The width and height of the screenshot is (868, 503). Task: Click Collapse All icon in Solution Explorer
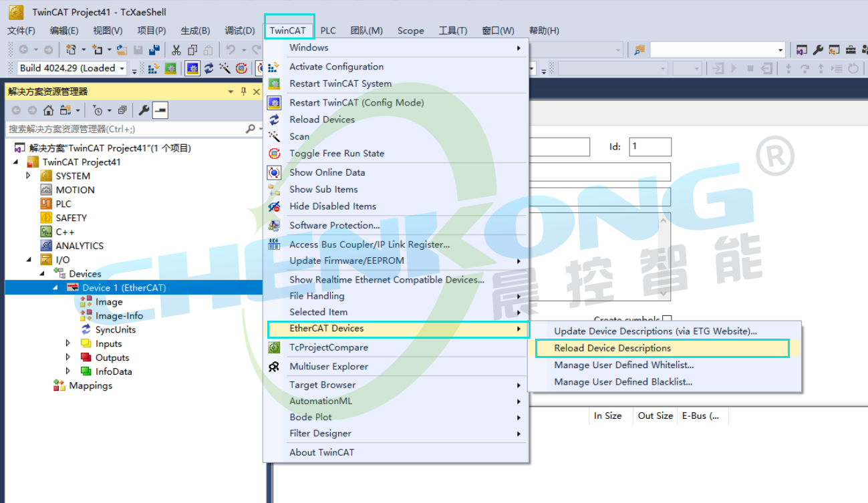[x=122, y=110]
